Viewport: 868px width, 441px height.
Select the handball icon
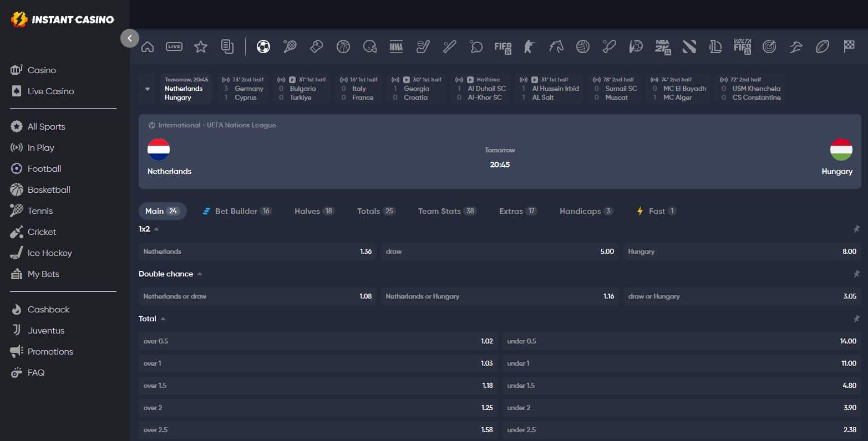point(636,47)
